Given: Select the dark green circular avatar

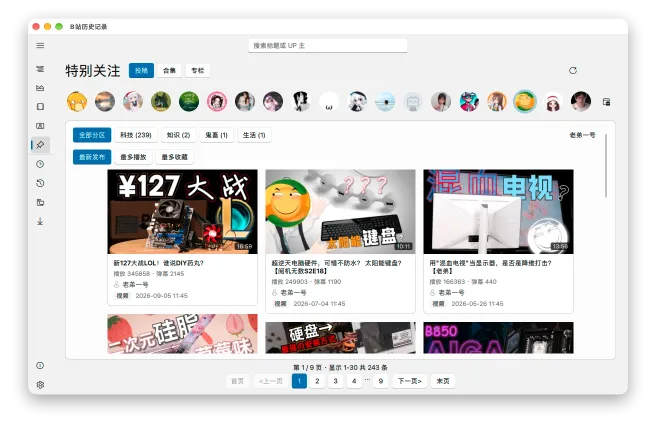Looking at the screenshot, I should pyautogui.click(x=189, y=102).
